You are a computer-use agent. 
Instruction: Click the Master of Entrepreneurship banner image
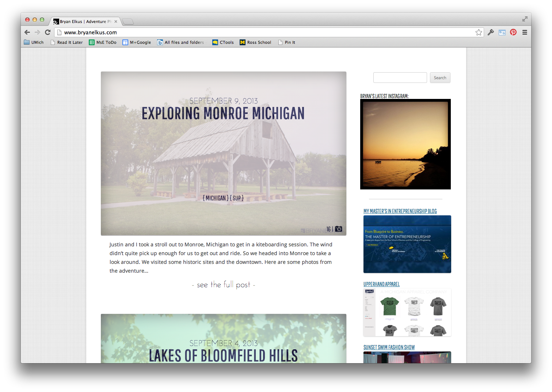coord(407,244)
